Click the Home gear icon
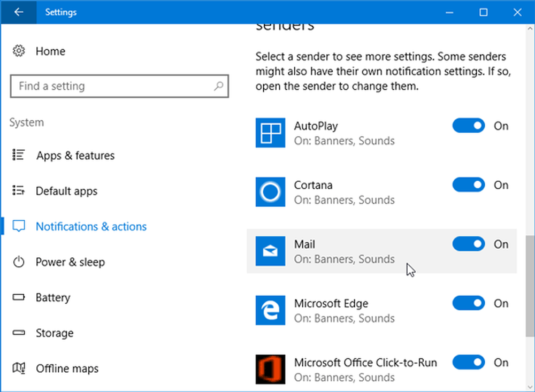The width and height of the screenshot is (535, 392). click(x=19, y=51)
